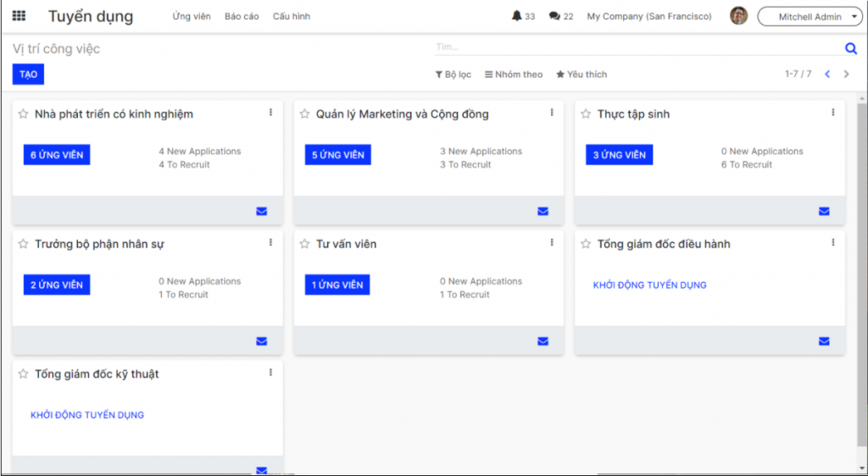This screenshot has width=868, height=476.
Task: Click "3 New Applications" text
Action: click(x=481, y=151)
